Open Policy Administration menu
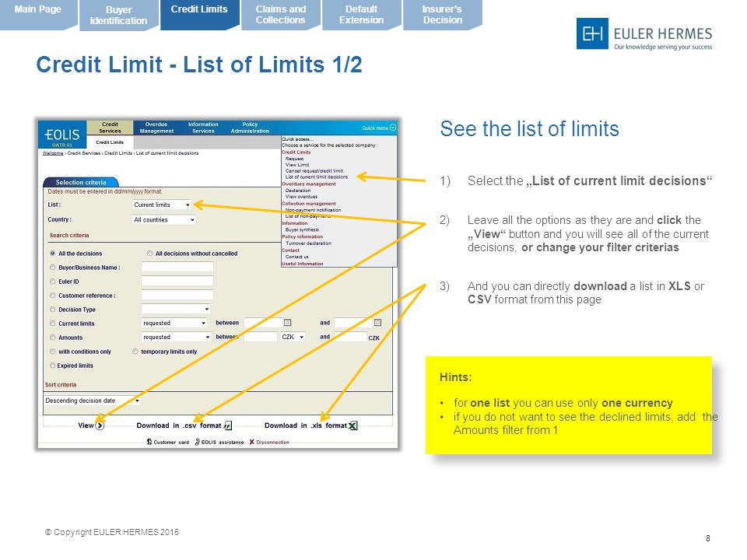Viewport: 747px width, 560px height. tap(250, 128)
